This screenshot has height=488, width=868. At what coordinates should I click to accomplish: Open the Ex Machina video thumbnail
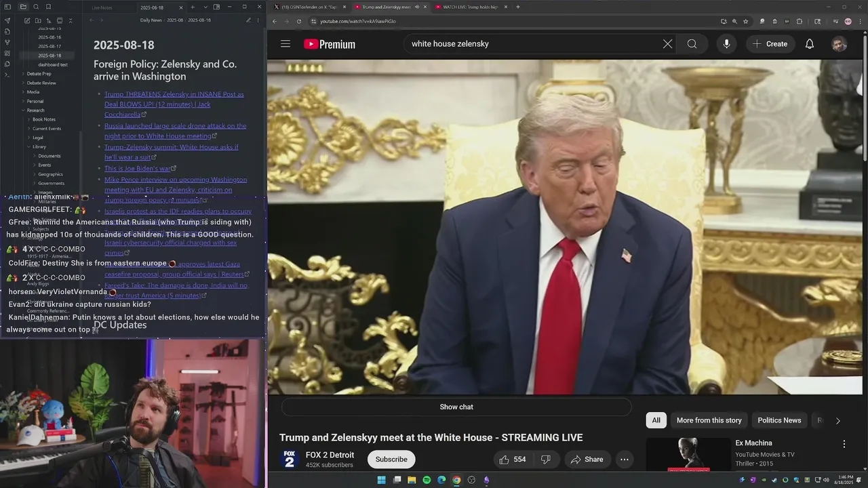click(x=688, y=454)
